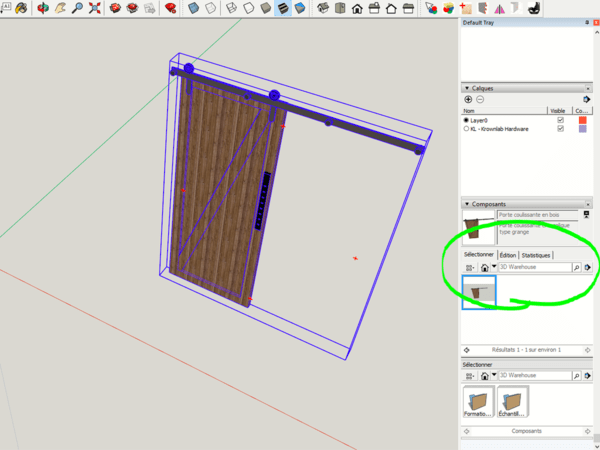Click the search magnifier beside upper 3D Warehouse field
The image size is (600, 450).
tap(576, 268)
